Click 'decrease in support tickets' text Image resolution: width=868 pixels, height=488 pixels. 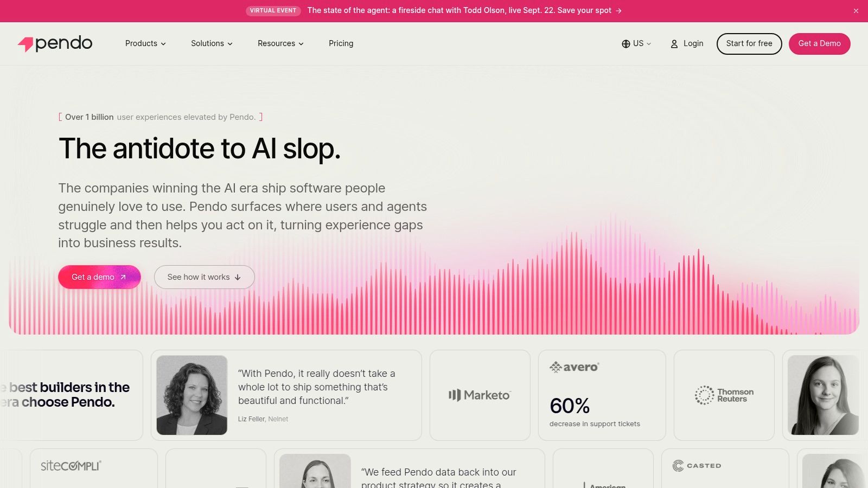(595, 424)
